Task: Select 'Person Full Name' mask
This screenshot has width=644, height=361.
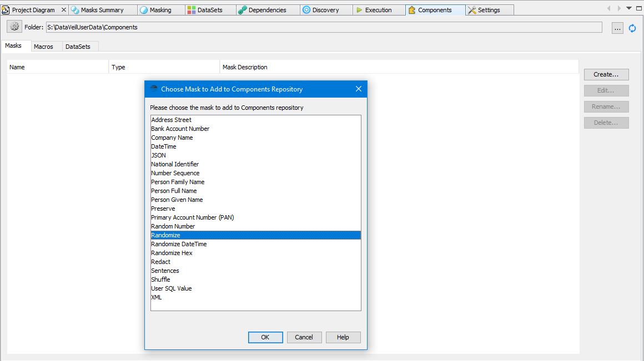Action: 256,191
